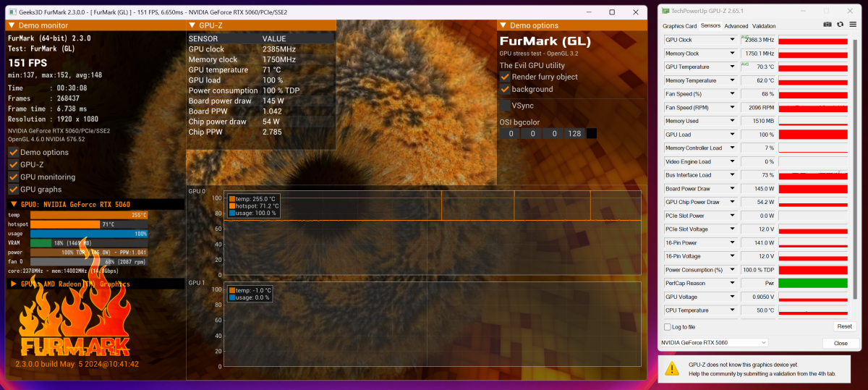This screenshot has height=390, width=868.
Task: Click the '100.0 % TDP' Power Consumption value
Action: tap(759, 270)
